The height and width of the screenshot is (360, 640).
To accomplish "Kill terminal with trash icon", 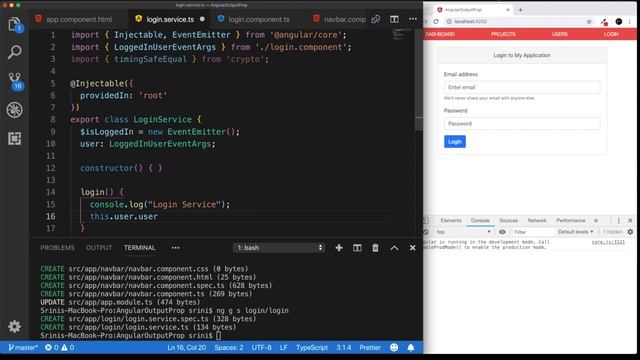I will click(375, 248).
